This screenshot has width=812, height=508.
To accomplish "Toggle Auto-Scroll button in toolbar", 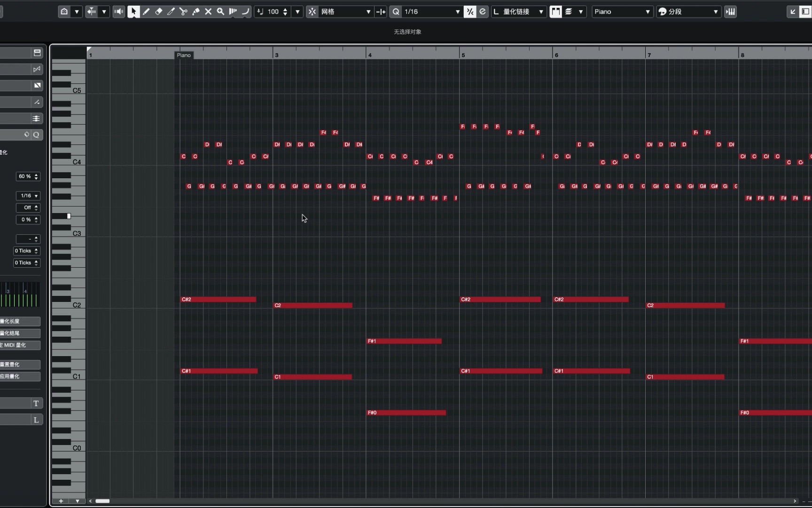I will [x=92, y=12].
